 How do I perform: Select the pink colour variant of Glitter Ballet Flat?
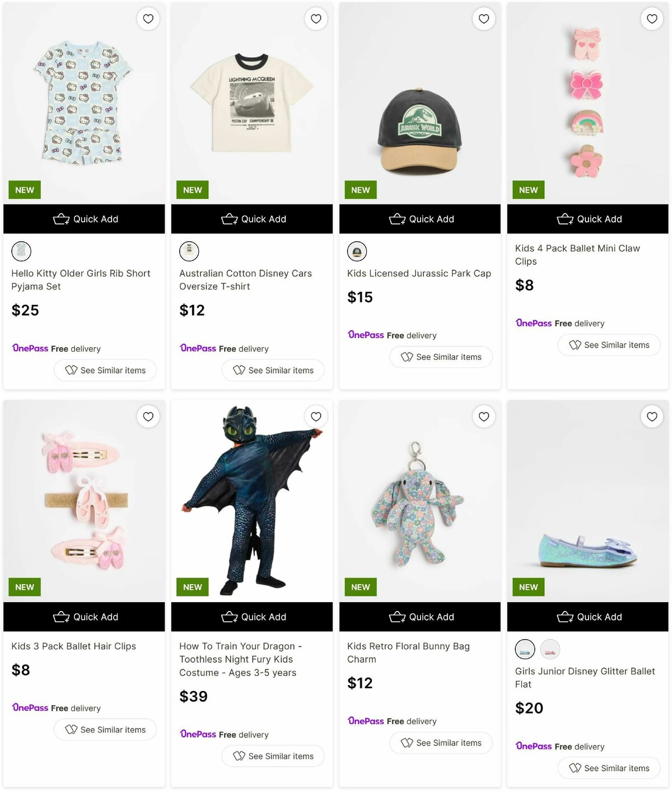click(550, 649)
